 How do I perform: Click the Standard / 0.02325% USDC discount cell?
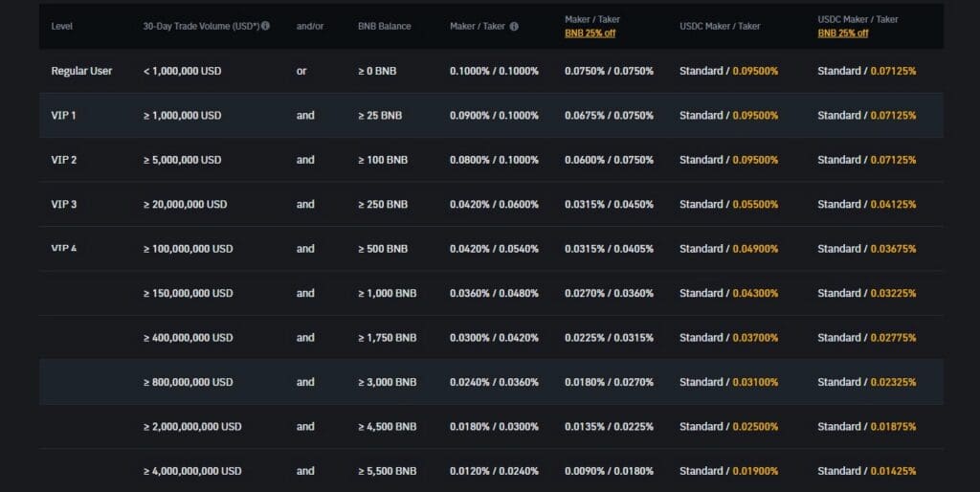867,382
